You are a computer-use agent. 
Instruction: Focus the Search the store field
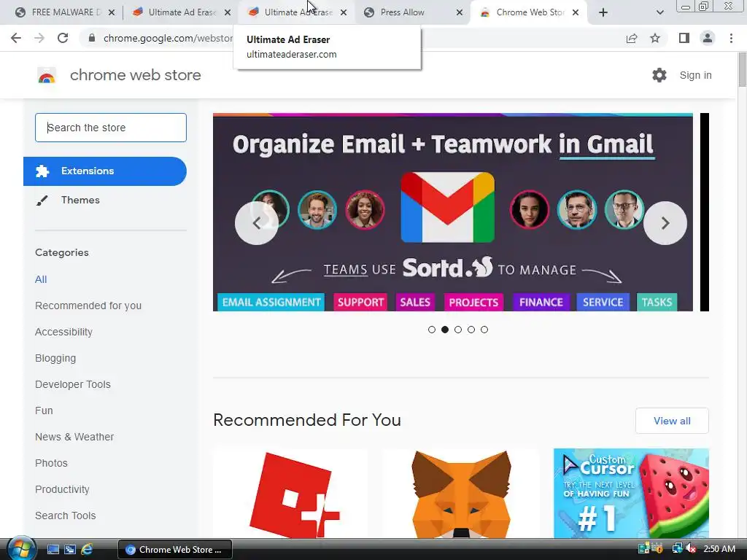point(111,128)
